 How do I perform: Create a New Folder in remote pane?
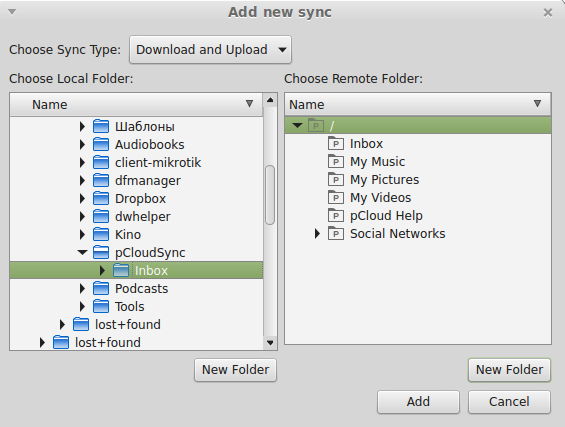click(509, 370)
